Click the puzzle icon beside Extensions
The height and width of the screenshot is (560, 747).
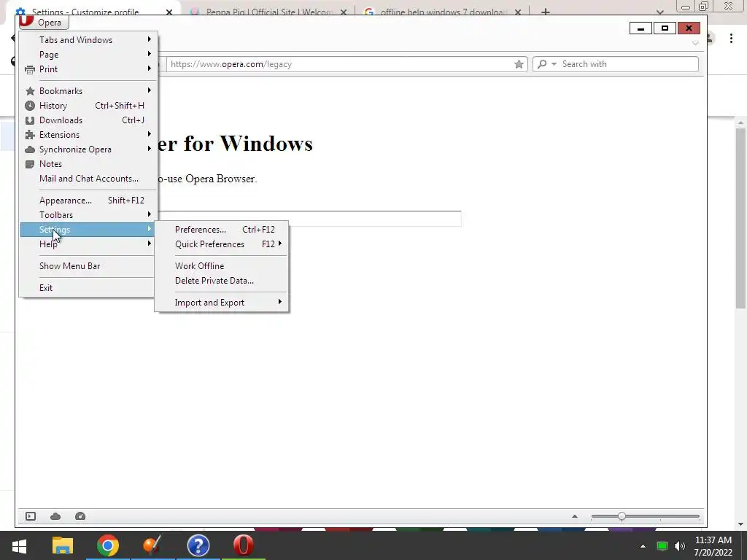tap(29, 135)
